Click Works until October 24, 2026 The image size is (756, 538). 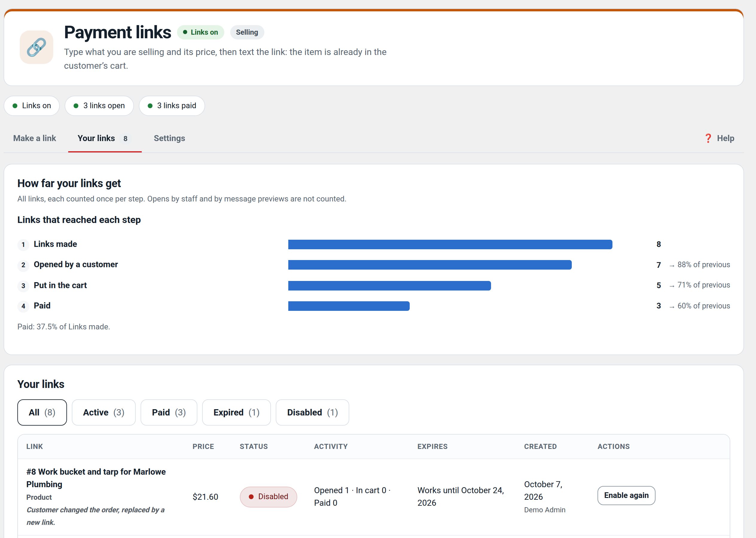460,496
